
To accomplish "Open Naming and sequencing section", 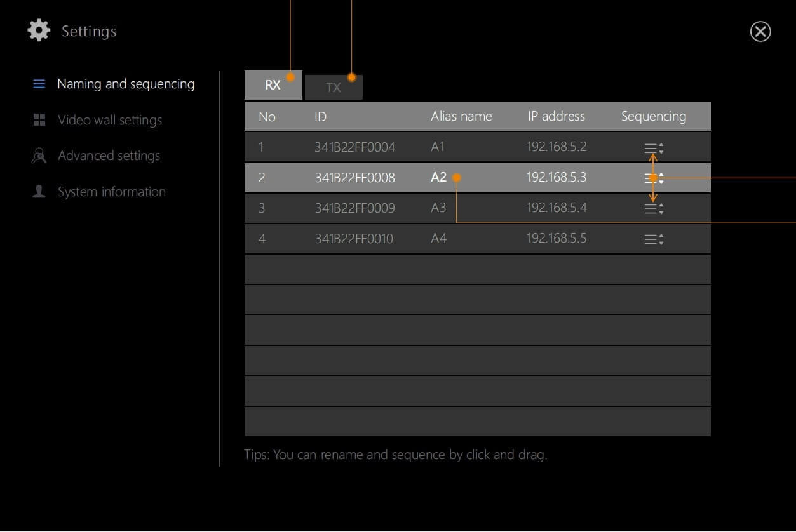I will tap(125, 84).
